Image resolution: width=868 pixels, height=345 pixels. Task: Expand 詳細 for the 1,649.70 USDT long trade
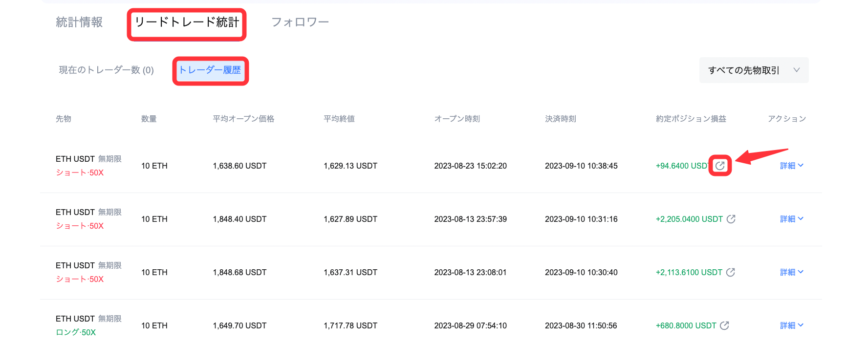click(791, 325)
